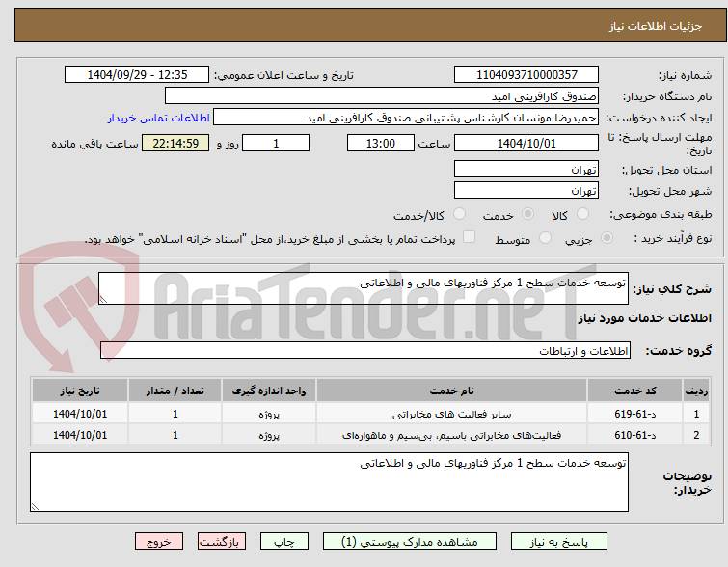
Task: Click the پاسخ به نیاز button
Action: [x=559, y=542]
